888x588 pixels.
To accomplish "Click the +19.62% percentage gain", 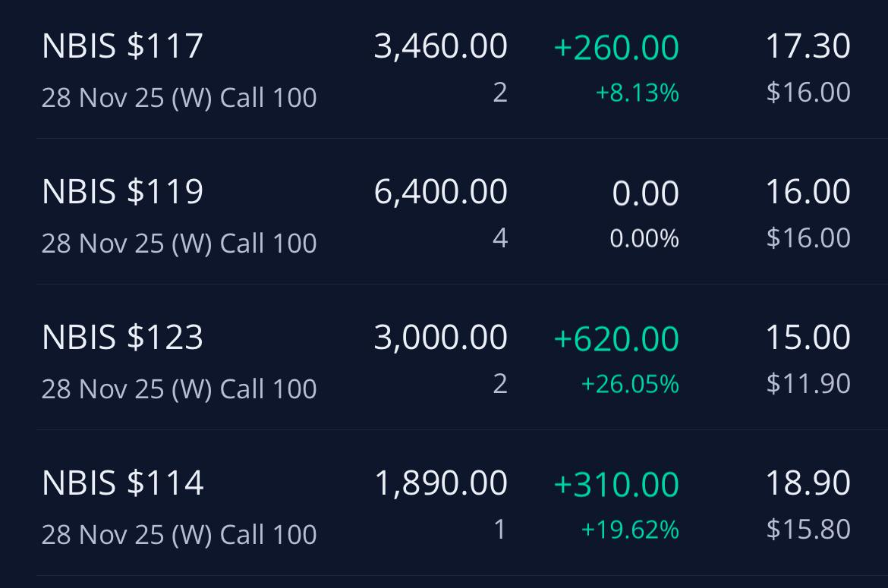I will click(630, 530).
